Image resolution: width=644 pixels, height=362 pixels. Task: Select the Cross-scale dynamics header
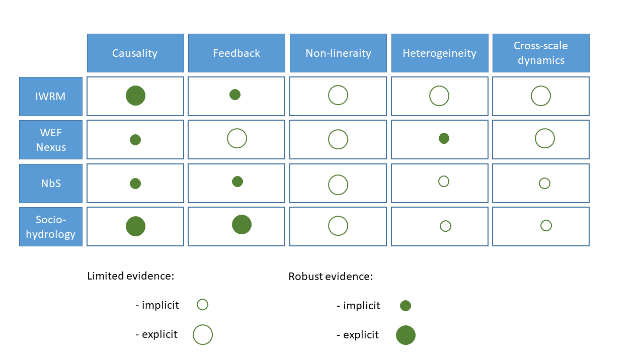[541, 53]
